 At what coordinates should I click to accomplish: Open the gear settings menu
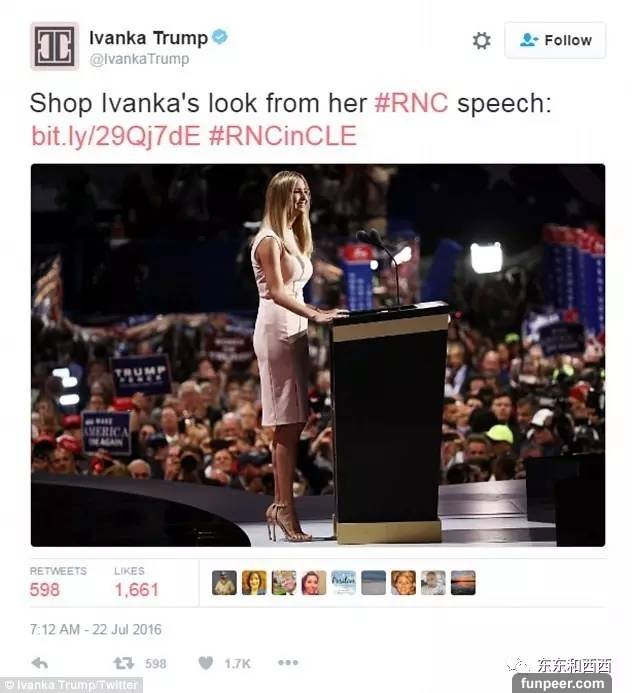(481, 41)
